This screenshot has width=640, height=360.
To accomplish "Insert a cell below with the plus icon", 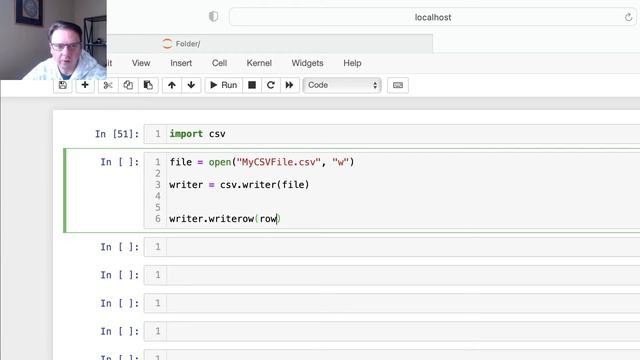I will point(85,85).
